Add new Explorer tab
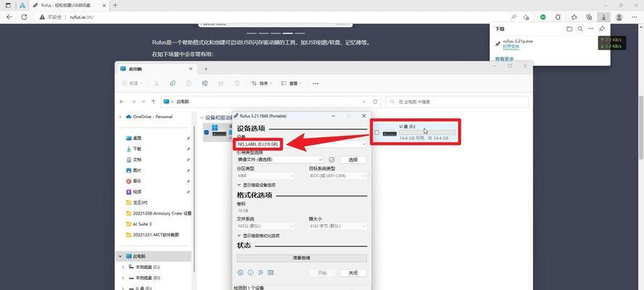 coord(206,69)
